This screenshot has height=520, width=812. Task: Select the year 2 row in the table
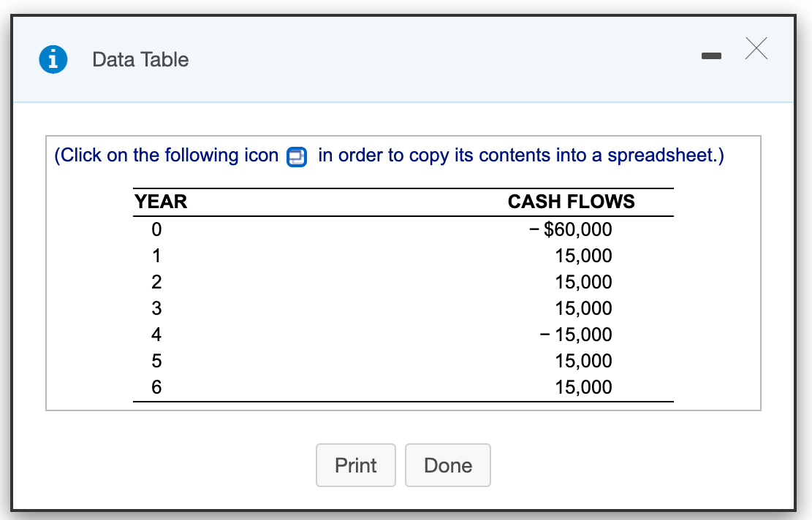point(156,282)
